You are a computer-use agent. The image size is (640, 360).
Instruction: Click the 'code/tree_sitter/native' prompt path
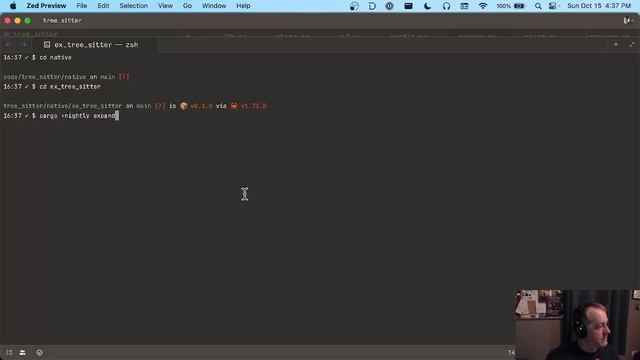click(x=44, y=77)
